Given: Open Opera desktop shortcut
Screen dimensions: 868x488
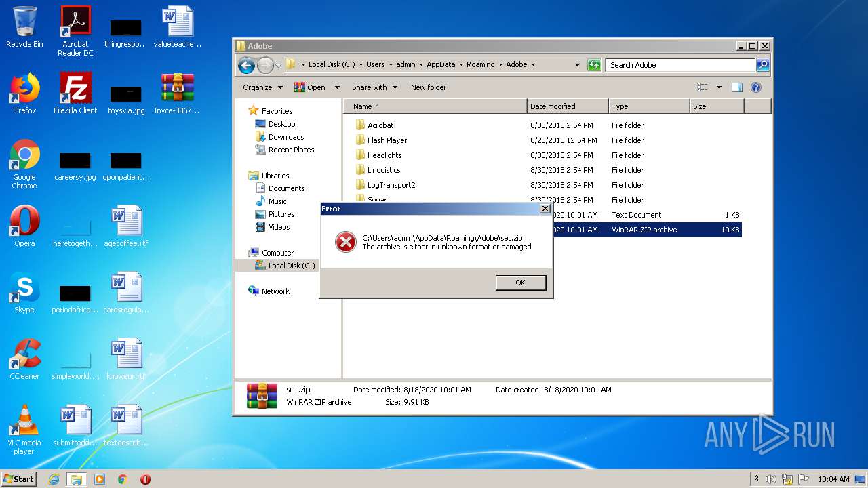Looking at the screenshot, I should click(24, 226).
